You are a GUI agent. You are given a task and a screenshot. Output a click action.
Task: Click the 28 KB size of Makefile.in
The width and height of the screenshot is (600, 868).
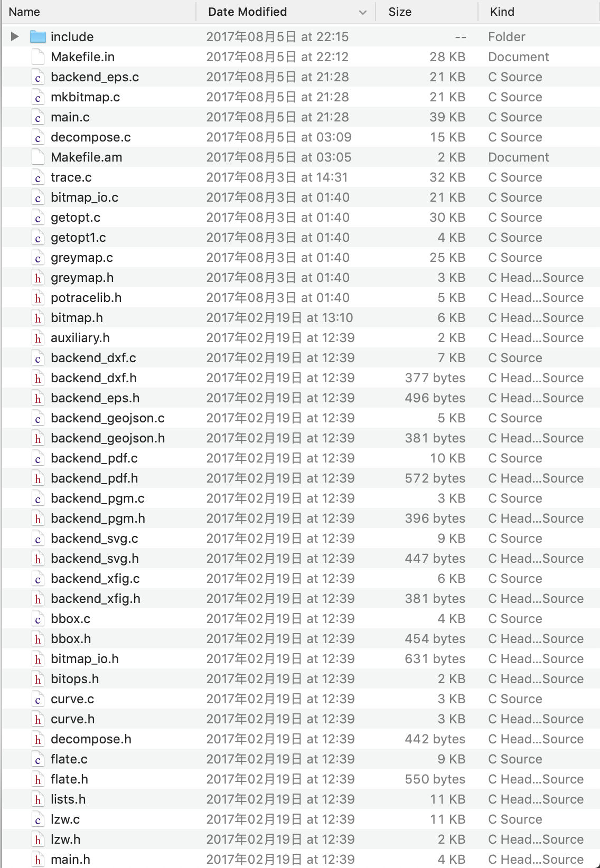click(x=447, y=57)
